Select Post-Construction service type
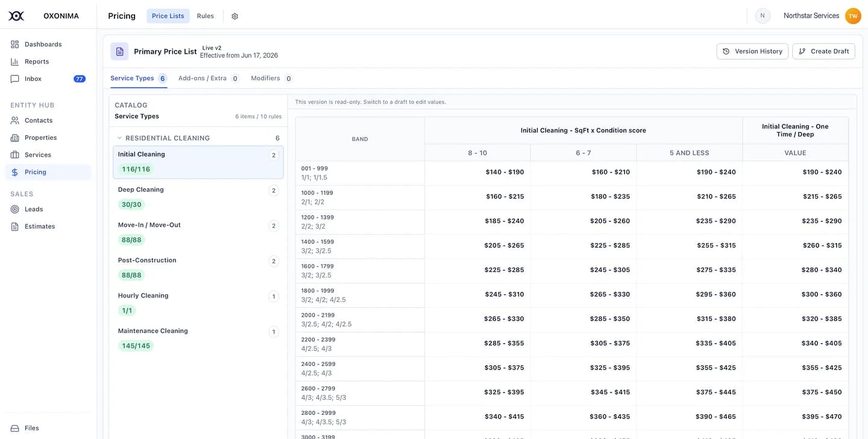868x439 pixels. click(198, 268)
